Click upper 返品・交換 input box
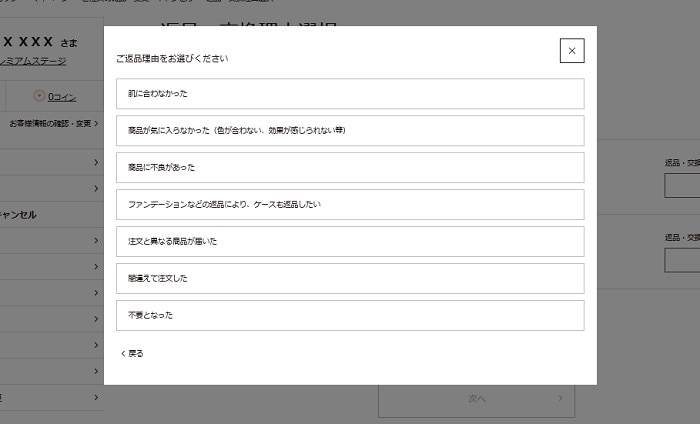Viewport: 700px width, 424px height. 682,186
